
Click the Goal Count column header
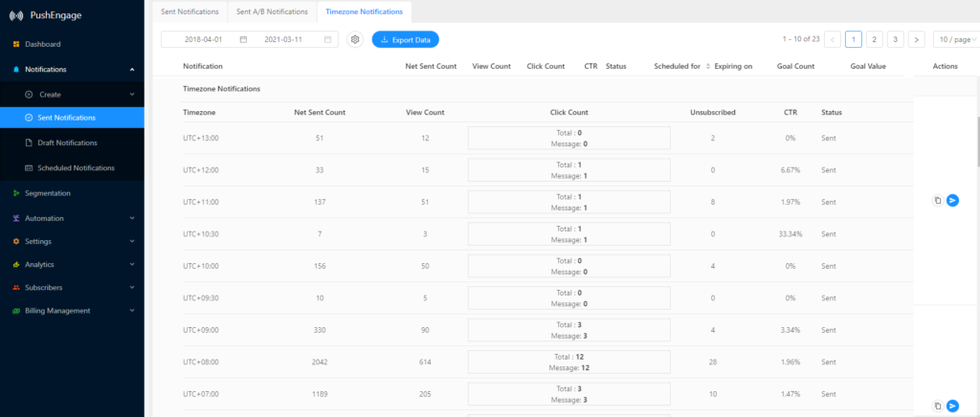pos(795,66)
